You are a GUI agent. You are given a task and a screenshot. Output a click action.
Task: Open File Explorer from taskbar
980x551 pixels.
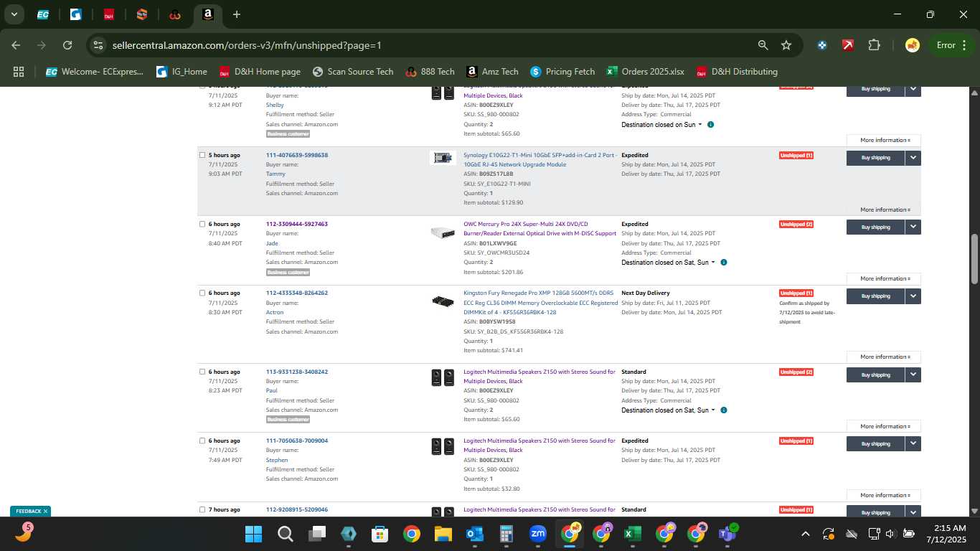point(443,534)
